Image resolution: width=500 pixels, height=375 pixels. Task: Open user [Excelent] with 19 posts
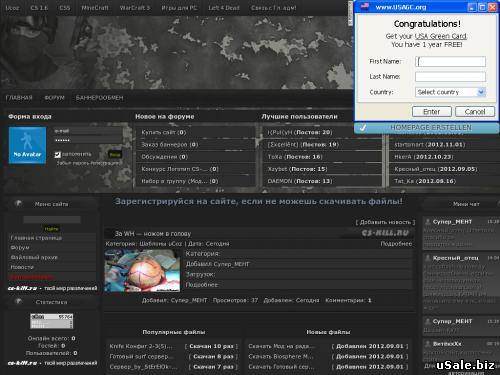pyautogui.click(x=303, y=144)
